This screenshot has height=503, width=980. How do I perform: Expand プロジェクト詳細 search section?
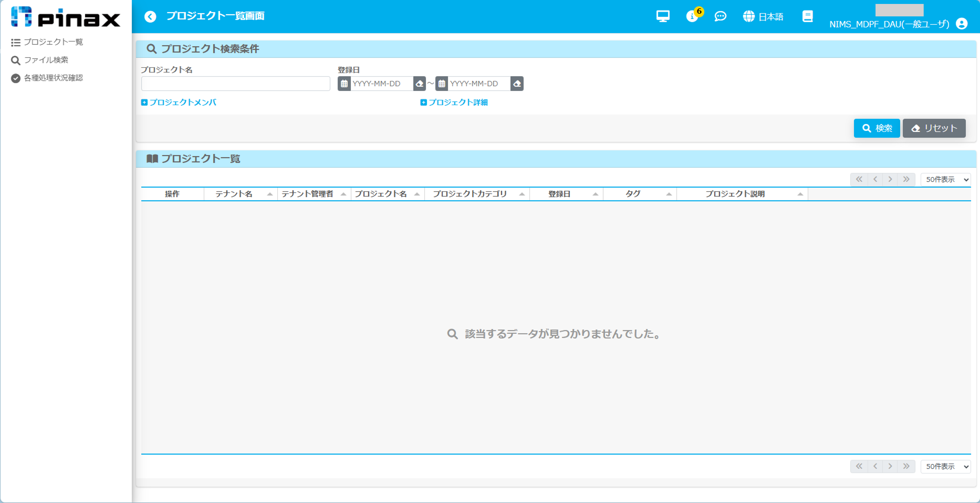click(454, 102)
